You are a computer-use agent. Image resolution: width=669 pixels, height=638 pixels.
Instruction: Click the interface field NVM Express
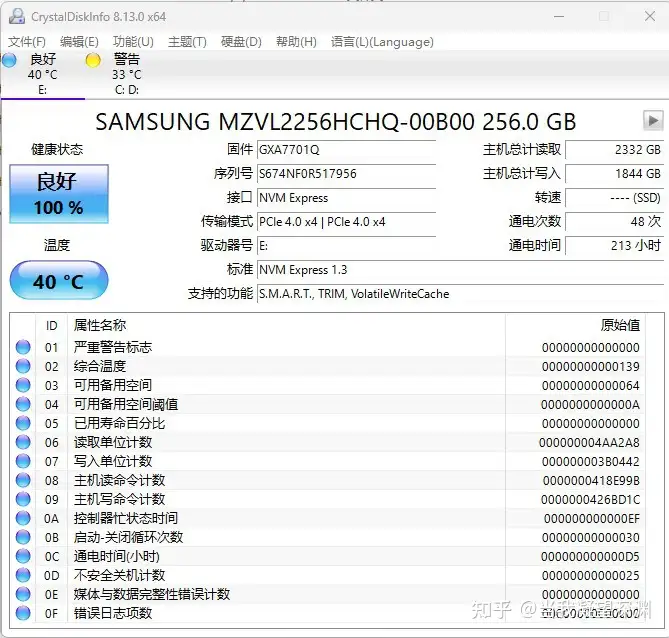coord(346,198)
